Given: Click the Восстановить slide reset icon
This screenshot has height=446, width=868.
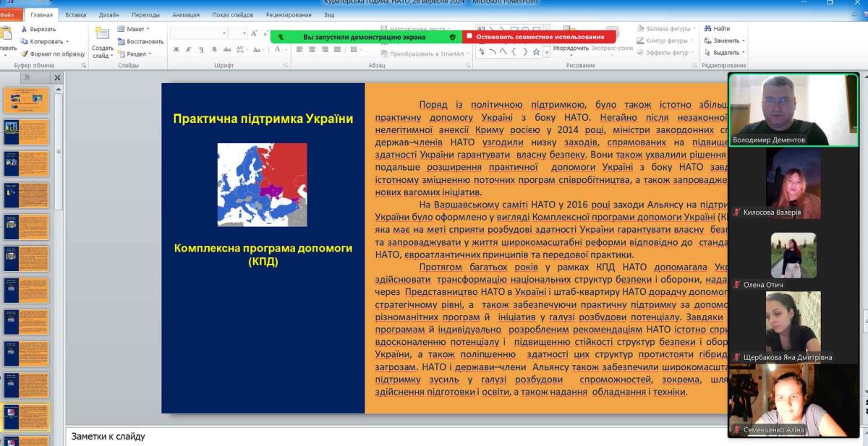Looking at the screenshot, I should (121, 41).
